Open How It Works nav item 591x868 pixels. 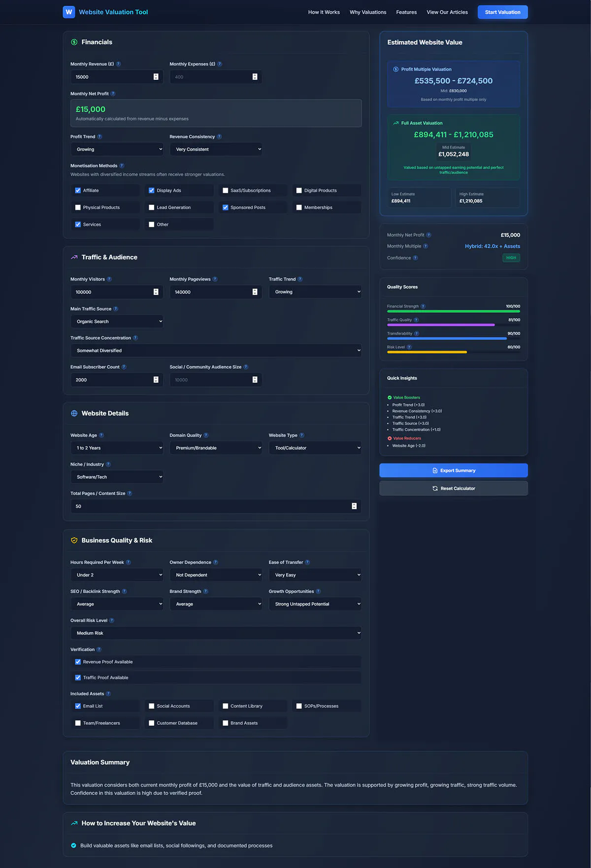[x=324, y=12]
